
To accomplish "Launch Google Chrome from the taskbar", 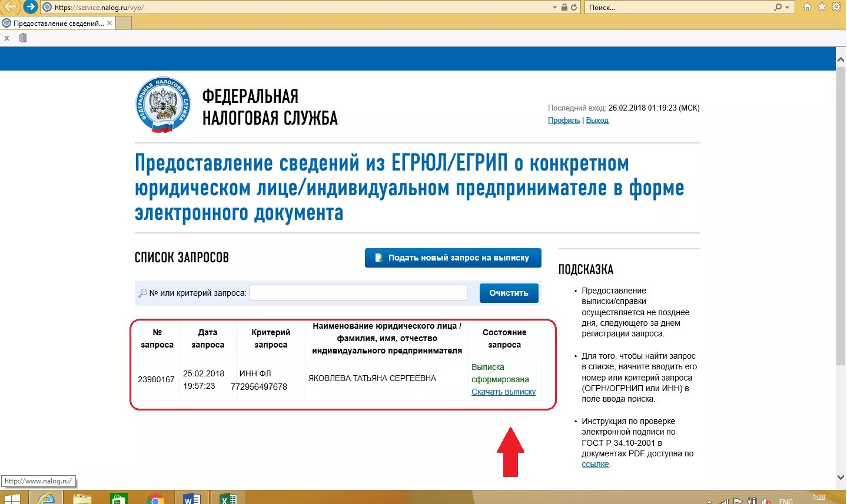I will [155, 499].
